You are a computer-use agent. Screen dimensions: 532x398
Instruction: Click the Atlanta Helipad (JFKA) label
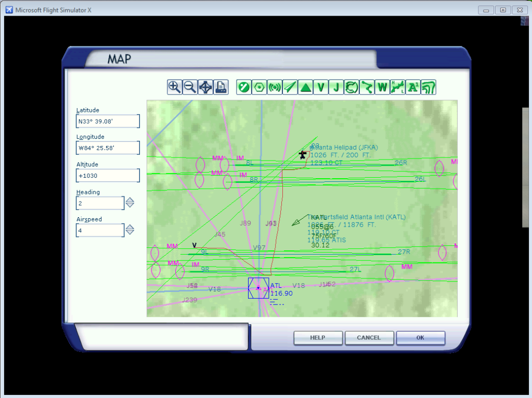pyautogui.click(x=344, y=148)
